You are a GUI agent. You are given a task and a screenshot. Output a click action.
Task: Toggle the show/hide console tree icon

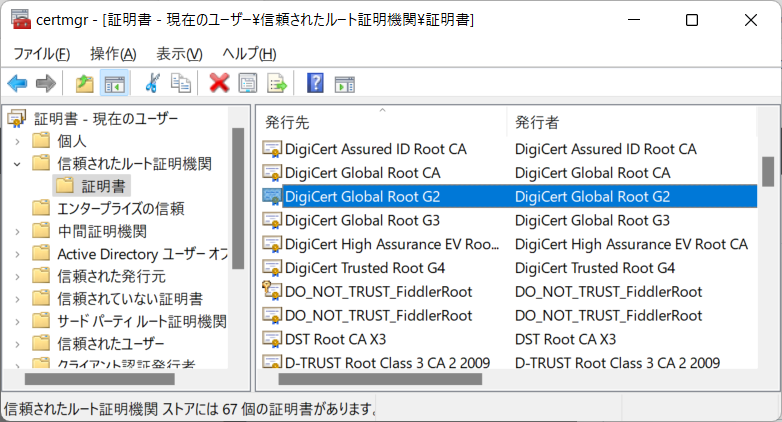click(x=115, y=83)
